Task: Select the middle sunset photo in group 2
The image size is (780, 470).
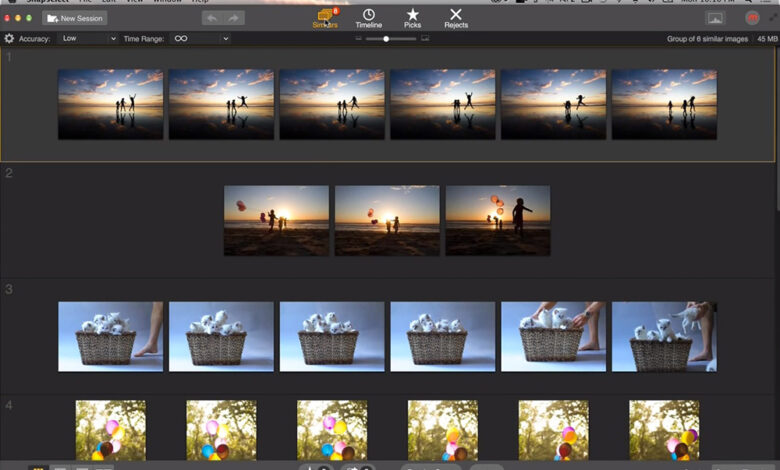Action: 387,221
